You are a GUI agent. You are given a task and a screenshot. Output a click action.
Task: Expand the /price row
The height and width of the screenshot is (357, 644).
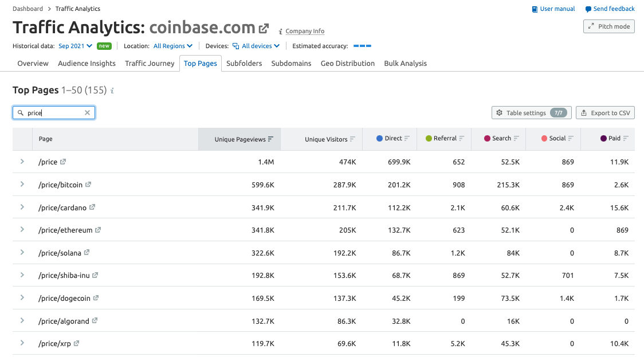[22, 162]
